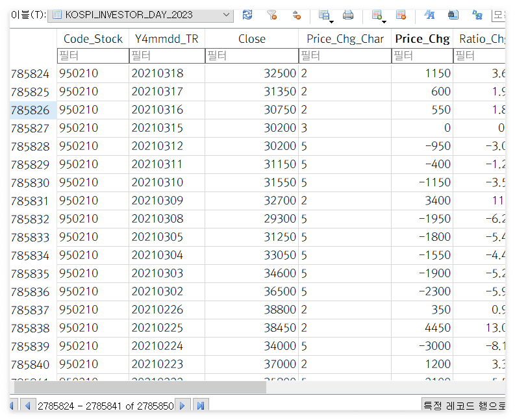The height and width of the screenshot is (420, 515).
Task: Sort by Price_Chg column header
Action: coord(422,39)
